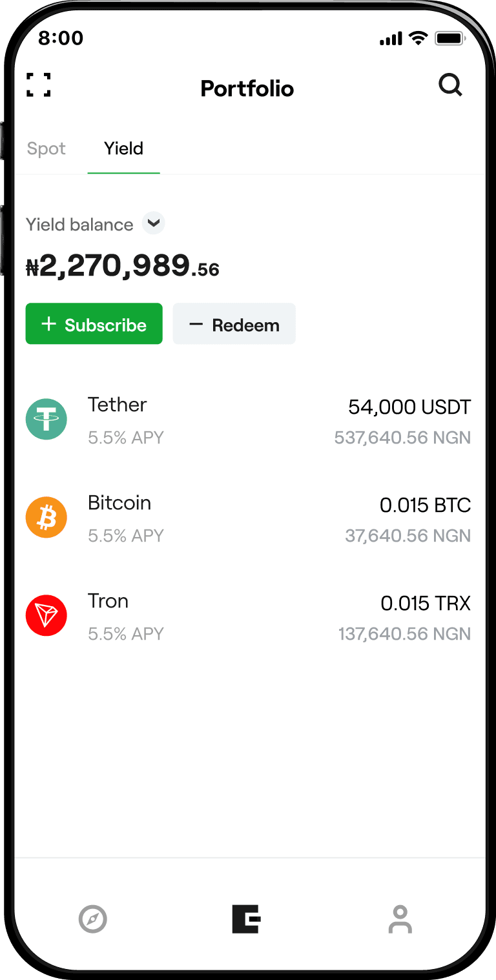496x980 pixels.
Task: Tap the Bitcoin coin icon
Action: pyautogui.click(x=46, y=518)
